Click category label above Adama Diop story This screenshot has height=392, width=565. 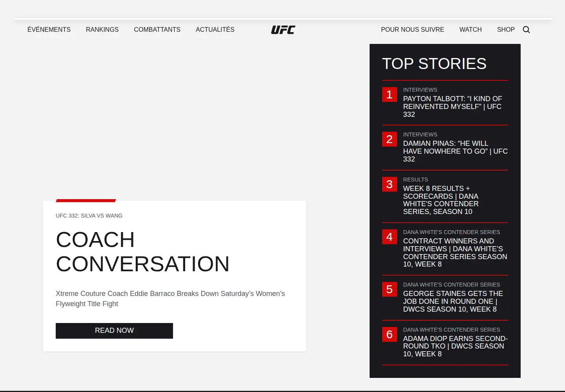[452, 330]
